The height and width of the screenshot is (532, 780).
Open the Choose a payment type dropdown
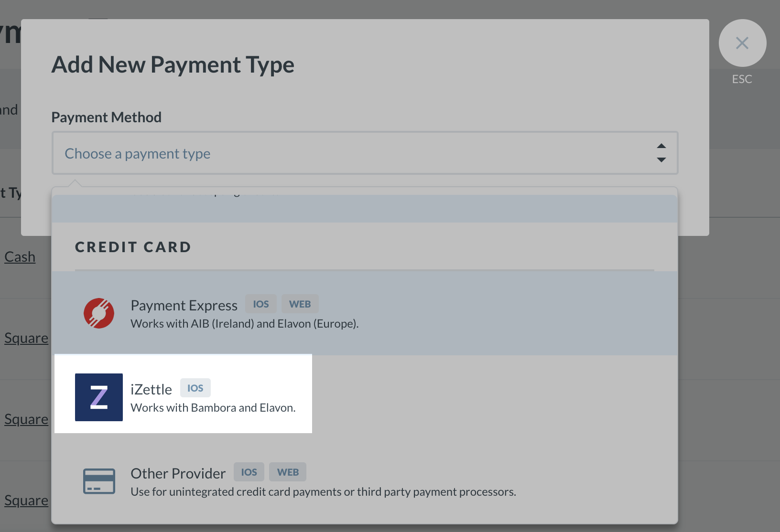coord(365,153)
